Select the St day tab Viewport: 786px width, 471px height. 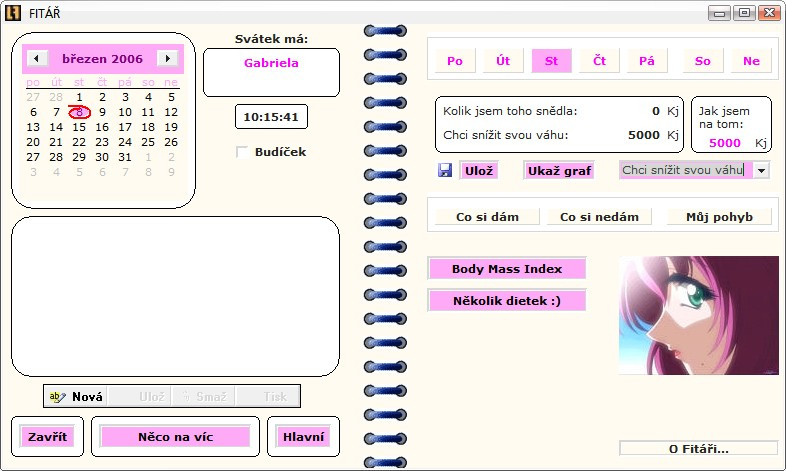[551, 61]
